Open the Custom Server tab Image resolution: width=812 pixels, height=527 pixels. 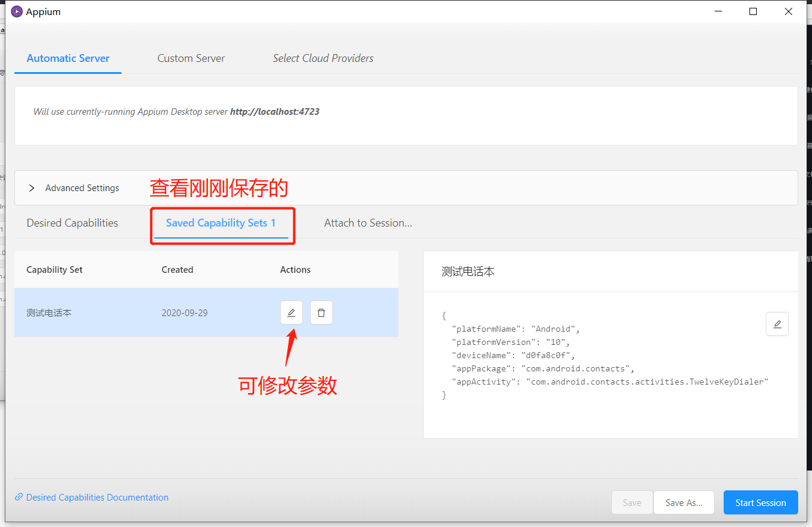(191, 58)
